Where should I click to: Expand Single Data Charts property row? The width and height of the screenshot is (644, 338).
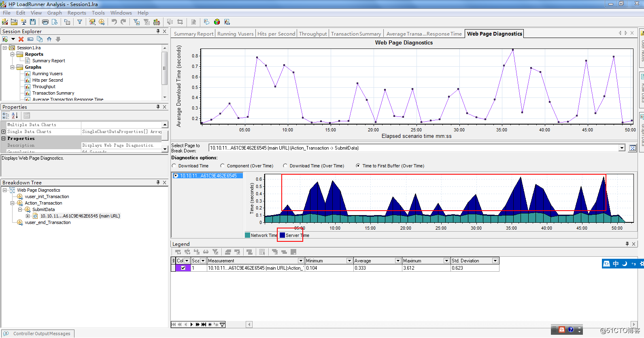4,131
